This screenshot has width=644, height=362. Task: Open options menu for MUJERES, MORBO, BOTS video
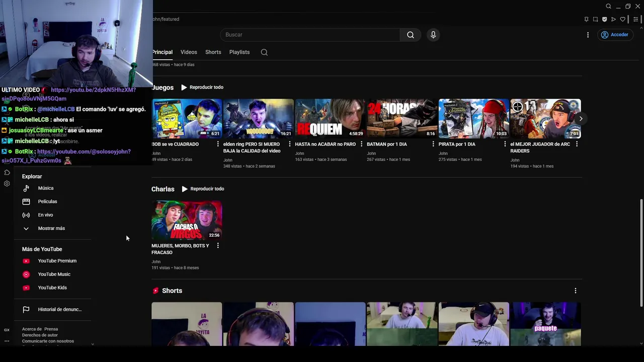218,245
